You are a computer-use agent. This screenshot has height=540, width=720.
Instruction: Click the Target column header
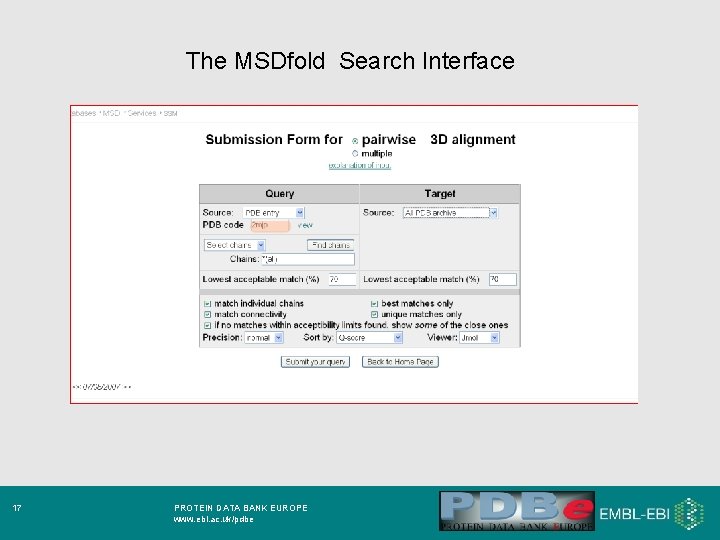coord(440,194)
